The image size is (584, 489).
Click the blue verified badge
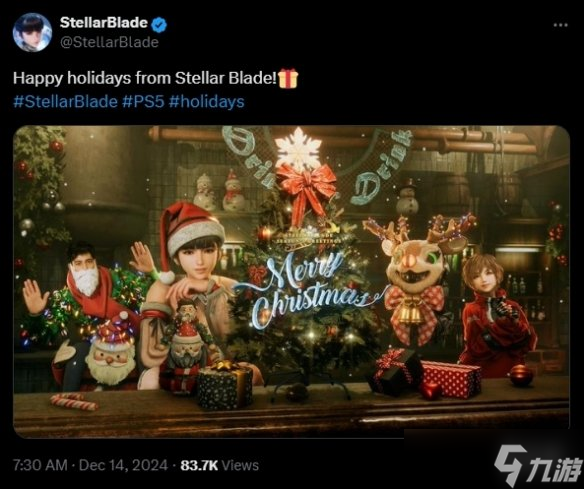tap(160, 24)
